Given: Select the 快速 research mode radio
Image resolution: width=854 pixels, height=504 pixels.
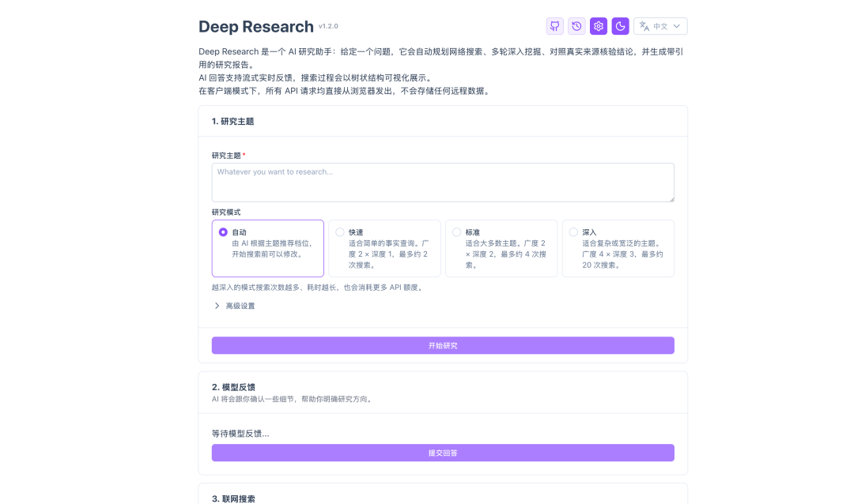Looking at the screenshot, I should (x=340, y=232).
